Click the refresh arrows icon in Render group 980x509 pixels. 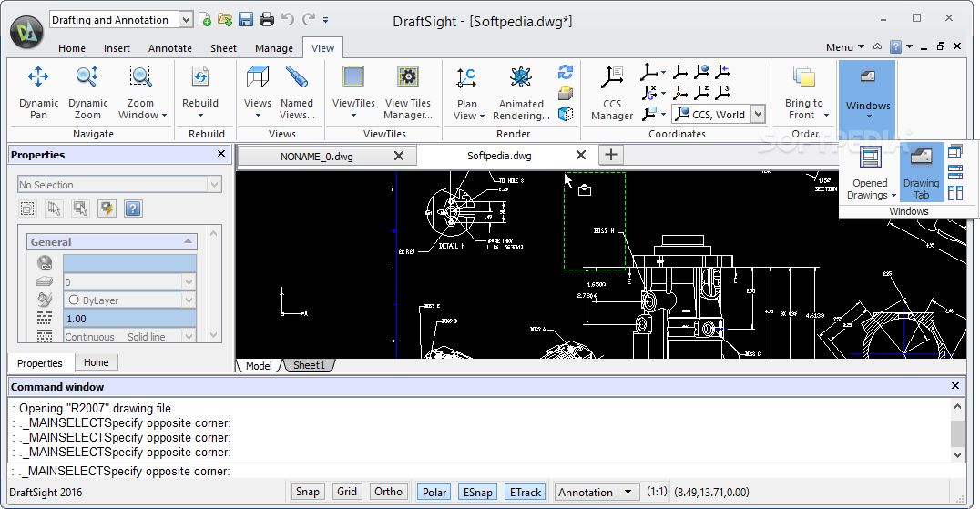pos(566,73)
